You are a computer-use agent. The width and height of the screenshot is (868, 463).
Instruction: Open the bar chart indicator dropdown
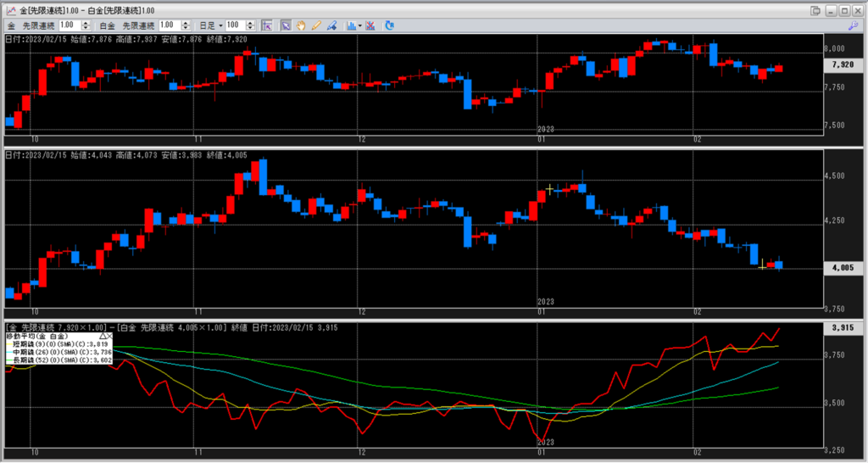pos(360,25)
